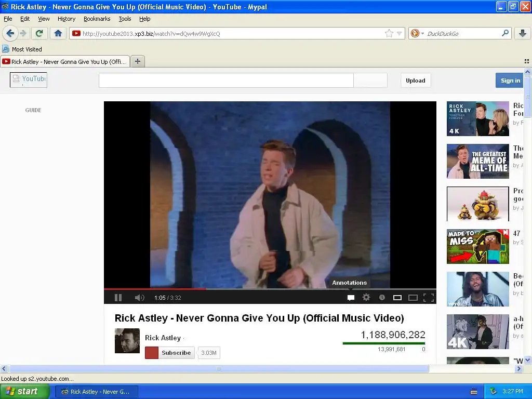This screenshot has height=399, width=532.
Task: Subscribe to Rick Astley channel
Action: (x=170, y=353)
